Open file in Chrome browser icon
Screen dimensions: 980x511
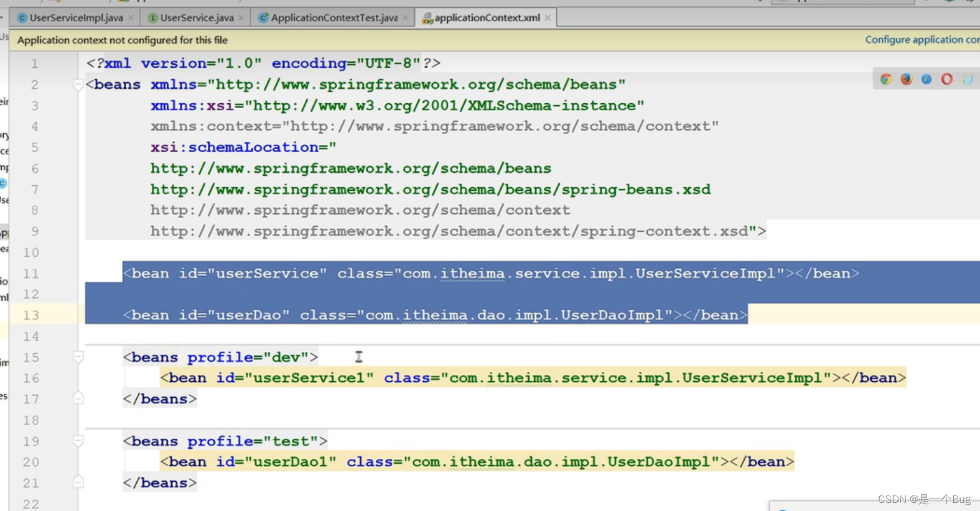pos(885,79)
